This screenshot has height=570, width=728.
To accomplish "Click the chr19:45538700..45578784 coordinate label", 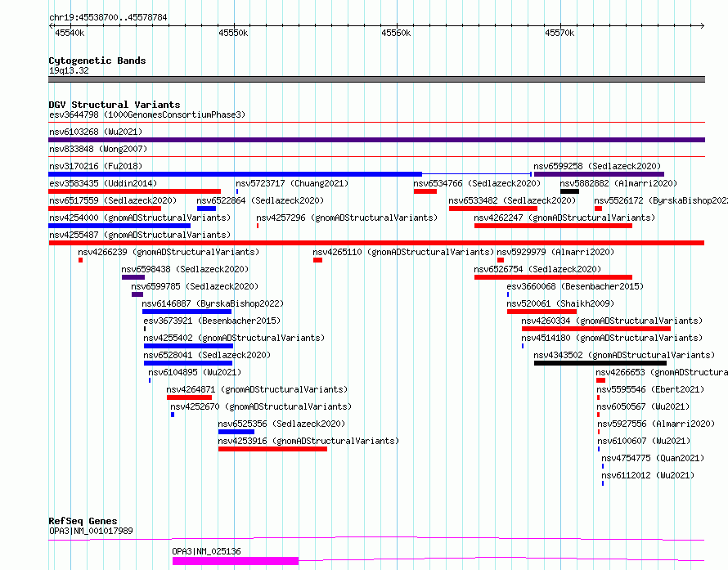I will 108,18.
